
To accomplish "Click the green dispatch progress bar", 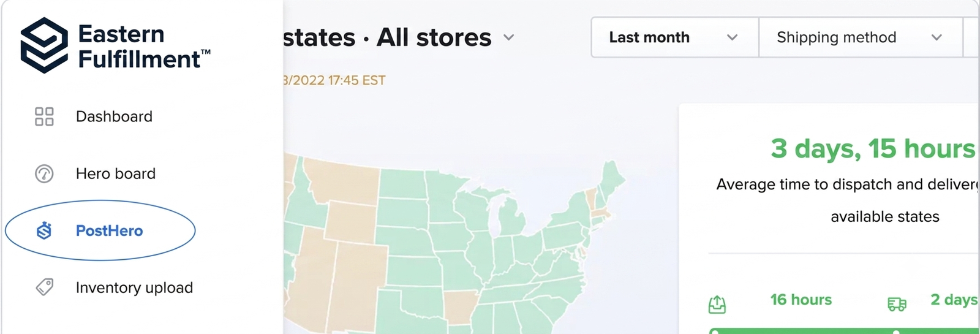I will pos(844,331).
